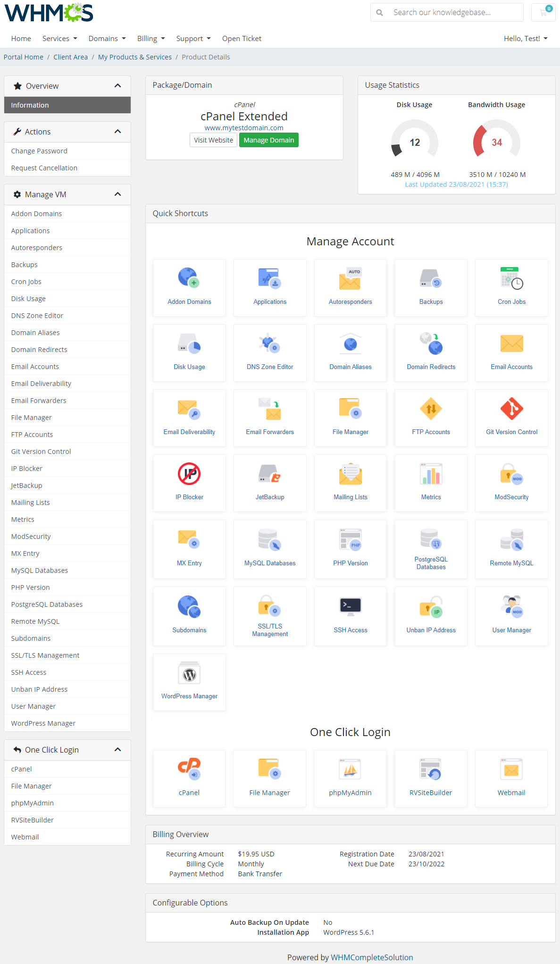Go to Home in the navigation bar
This screenshot has height=964, width=560.
coord(21,39)
